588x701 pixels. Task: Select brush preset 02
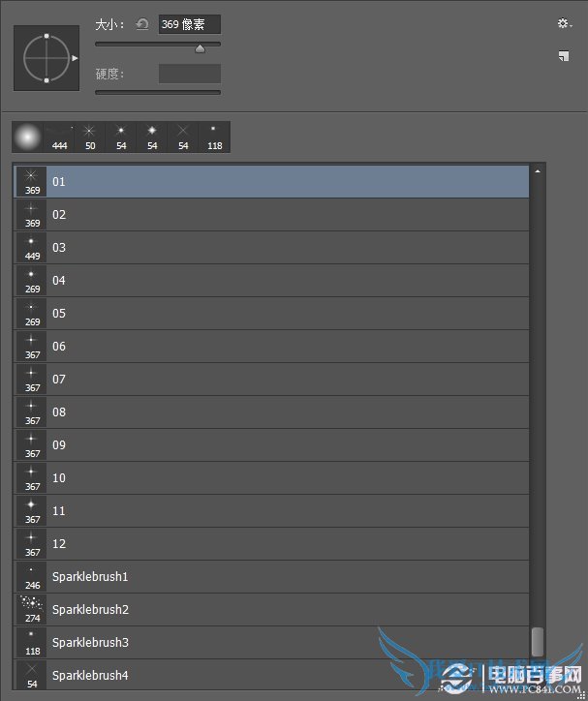tap(272, 215)
